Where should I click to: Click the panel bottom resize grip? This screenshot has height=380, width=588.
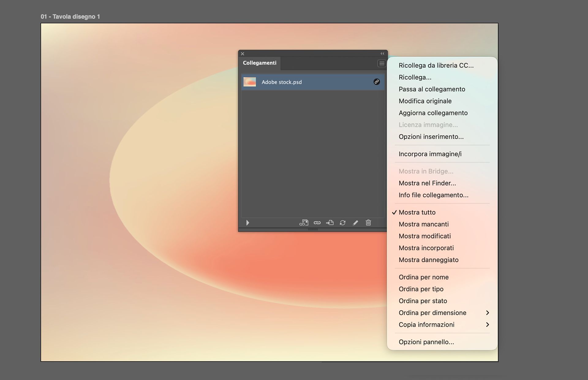(313, 229)
